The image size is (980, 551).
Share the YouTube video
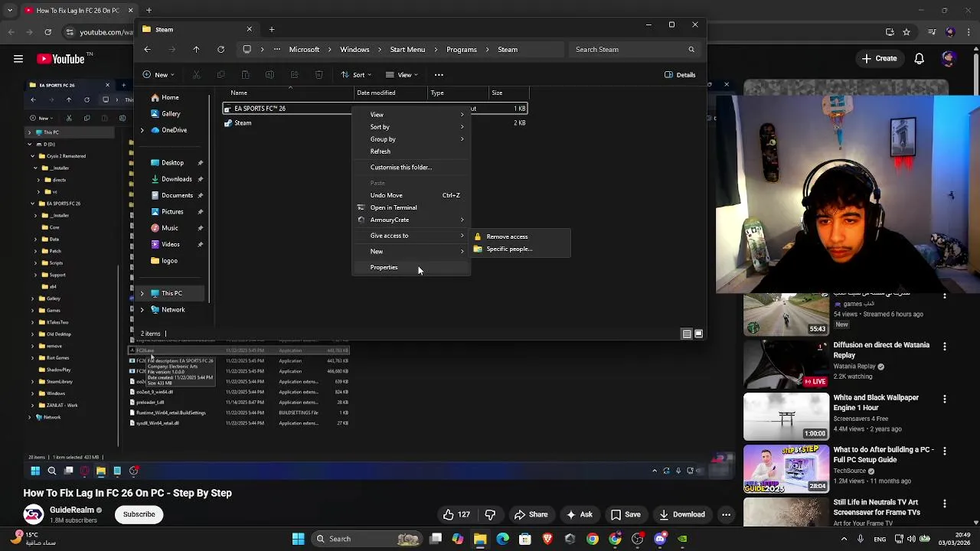pyautogui.click(x=531, y=515)
